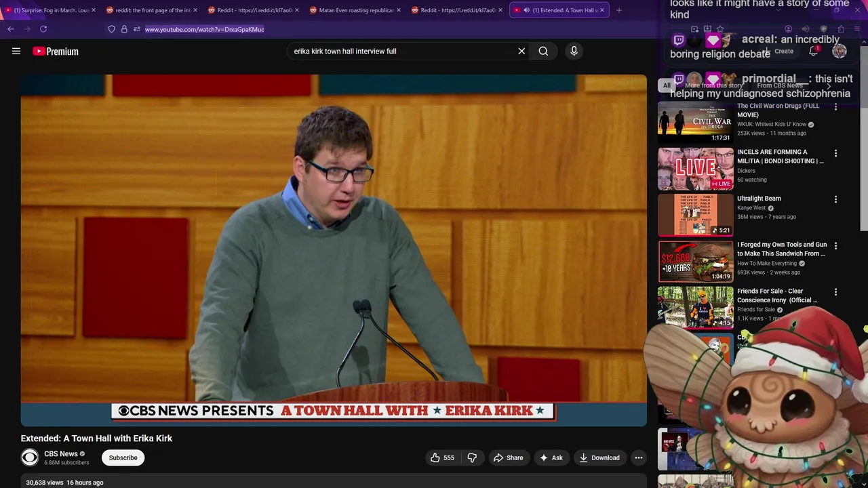Open options menu for Friends For Sale video
This screenshot has height=488, width=868.
(x=835, y=292)
